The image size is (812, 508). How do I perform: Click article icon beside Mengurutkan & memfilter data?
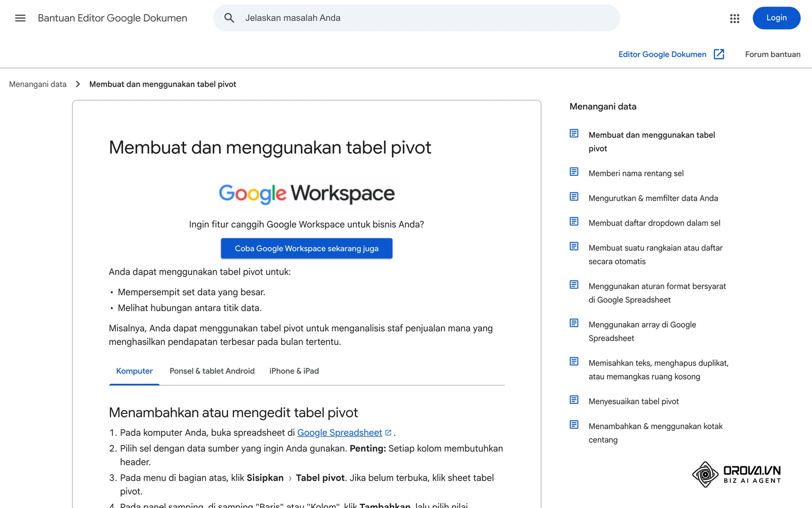point(574,197)
